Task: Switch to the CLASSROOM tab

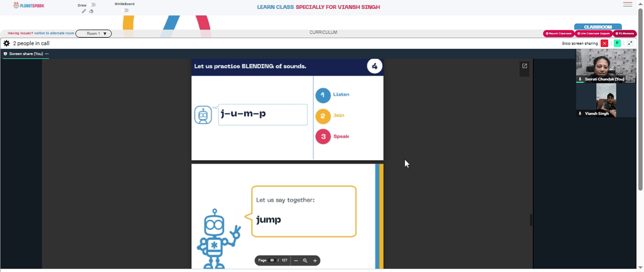Action: (x=598, y=26)
